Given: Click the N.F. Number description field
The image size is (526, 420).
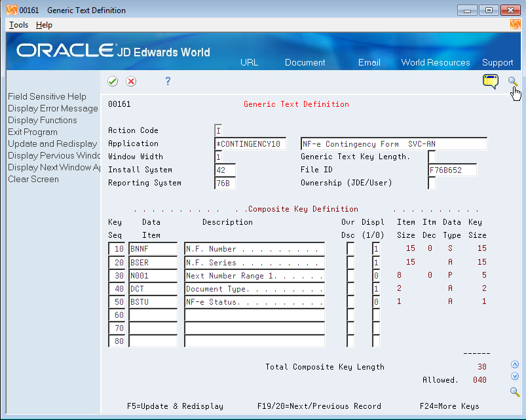Looking at the screenshot, I should [x=255, y=249].
